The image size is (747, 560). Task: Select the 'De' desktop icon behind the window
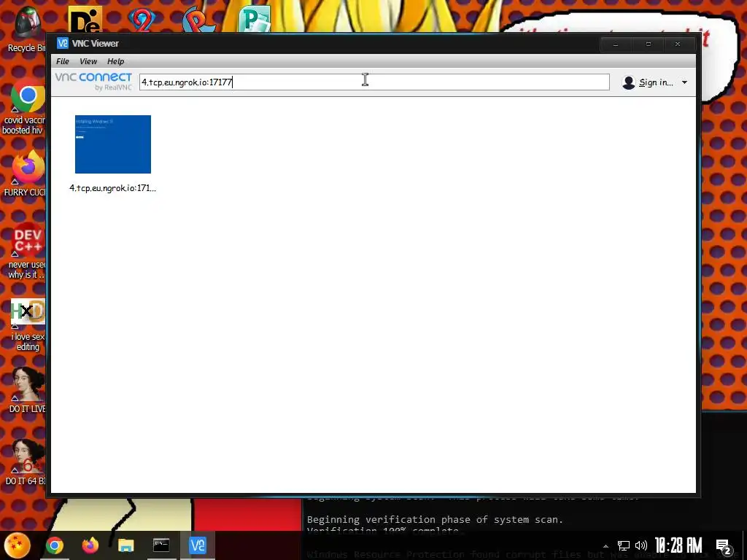[85, 19]
